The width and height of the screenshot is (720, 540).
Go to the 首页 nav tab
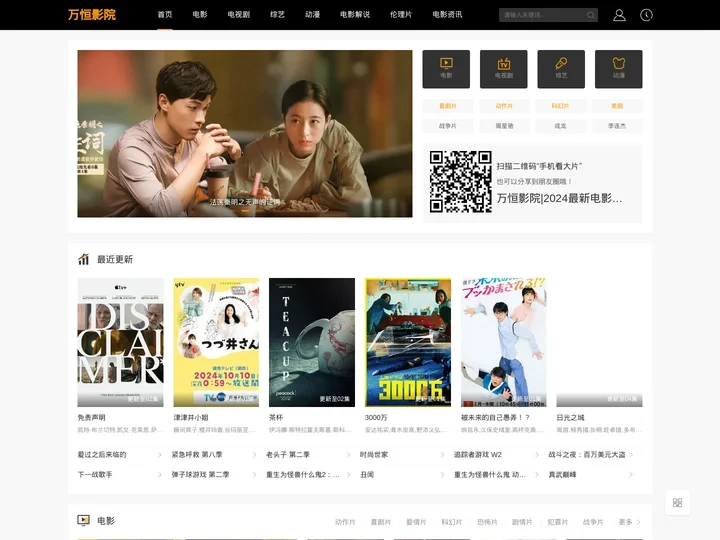[165, 15]
